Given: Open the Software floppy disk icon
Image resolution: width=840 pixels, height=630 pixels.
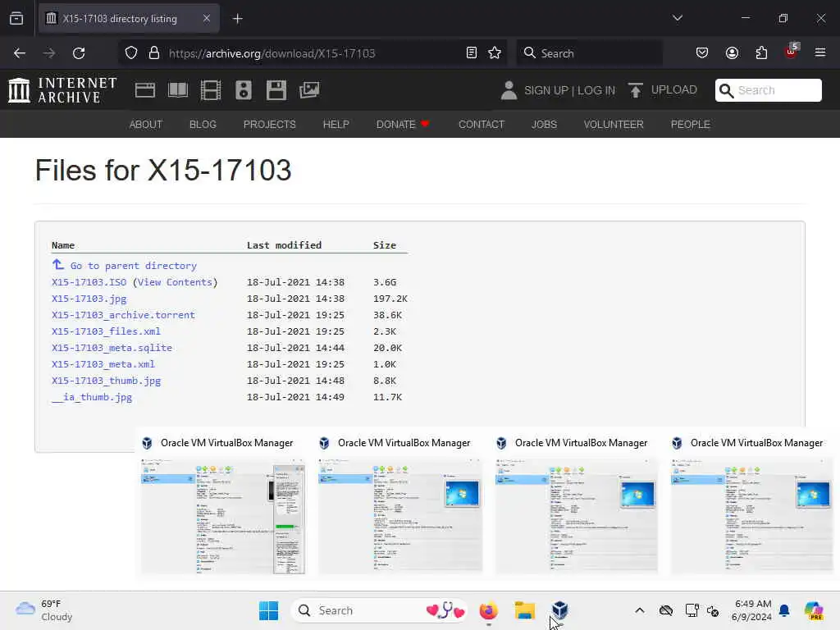Looking at the screenshot, I should tap(276, 90).
